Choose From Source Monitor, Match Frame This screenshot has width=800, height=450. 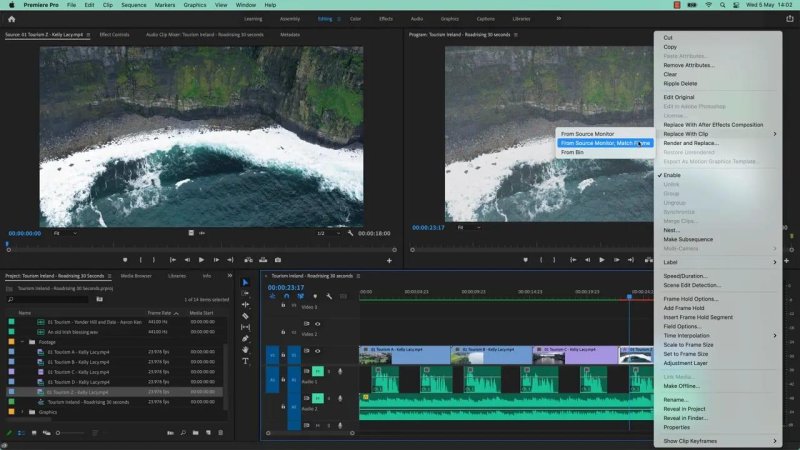605,143
